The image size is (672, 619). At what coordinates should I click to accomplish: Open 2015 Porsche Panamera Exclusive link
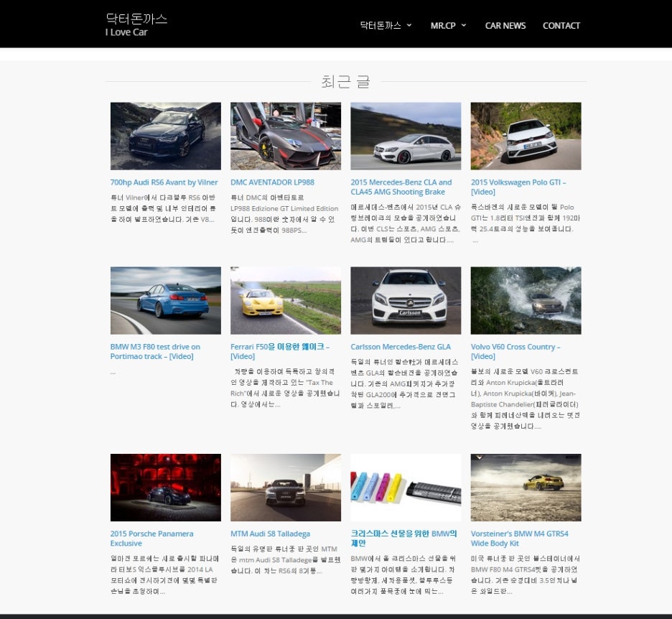[151, 539]
